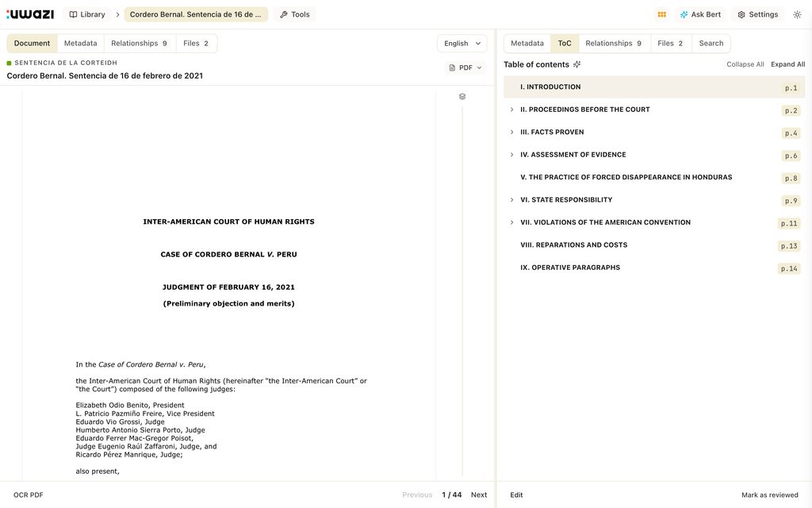
Task: Open Ask Bert assistant
Action: pos(700,14)
